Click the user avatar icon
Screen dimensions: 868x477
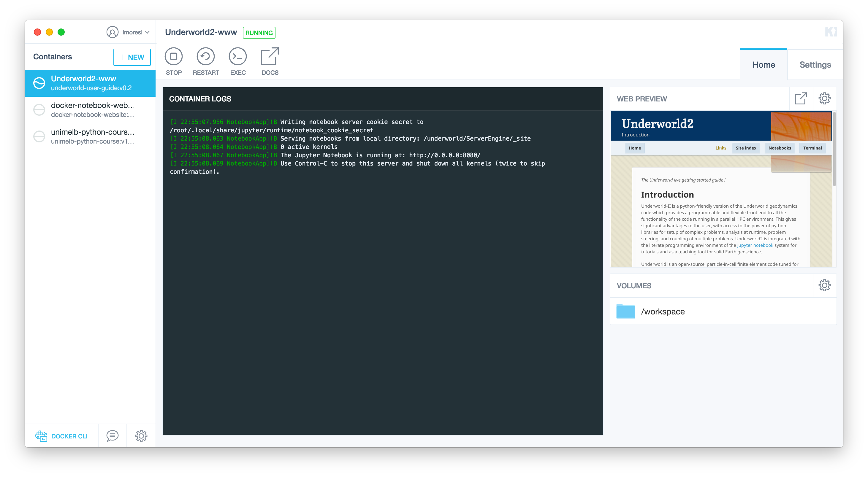[112, 32]
